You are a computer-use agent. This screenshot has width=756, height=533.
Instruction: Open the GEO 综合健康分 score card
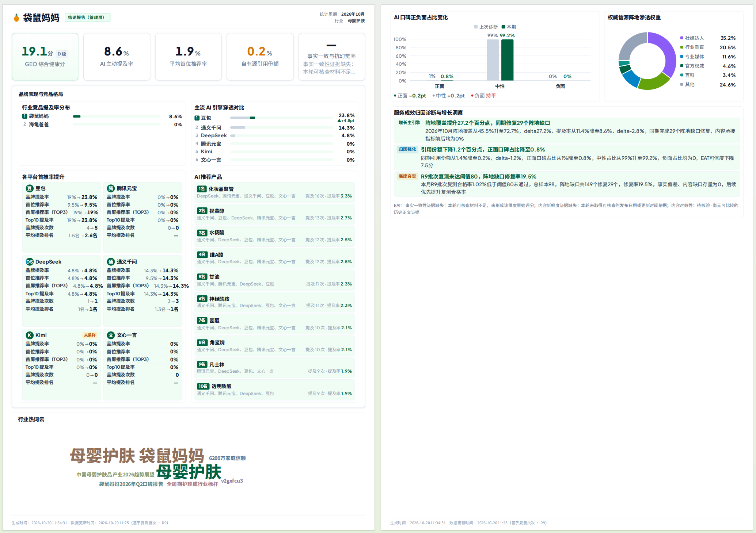(45, 57)
